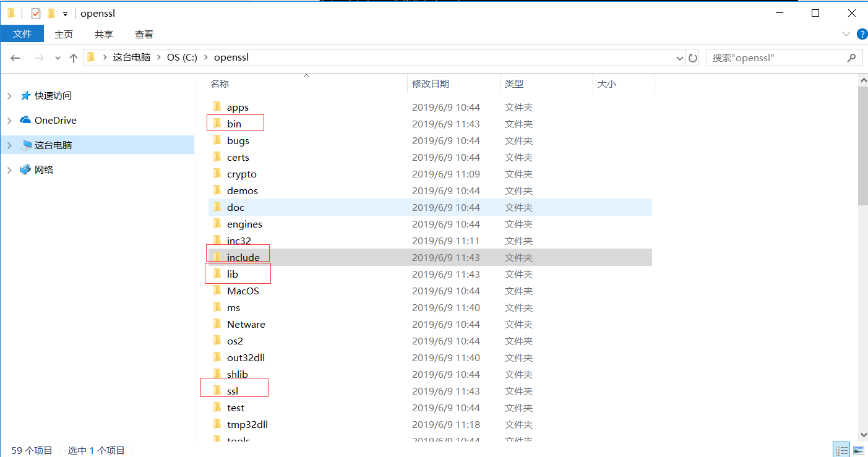Image resolution: width=868 pixels, height=457 pixels.
Task: Click the tmp32dll folder name
Action: tap(247, 424)
